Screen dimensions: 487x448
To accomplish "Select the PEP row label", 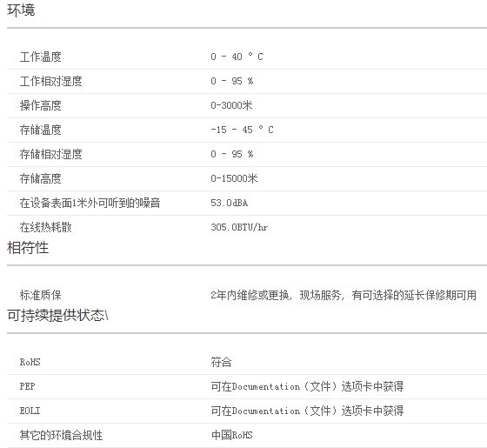I will pos(27,386).
